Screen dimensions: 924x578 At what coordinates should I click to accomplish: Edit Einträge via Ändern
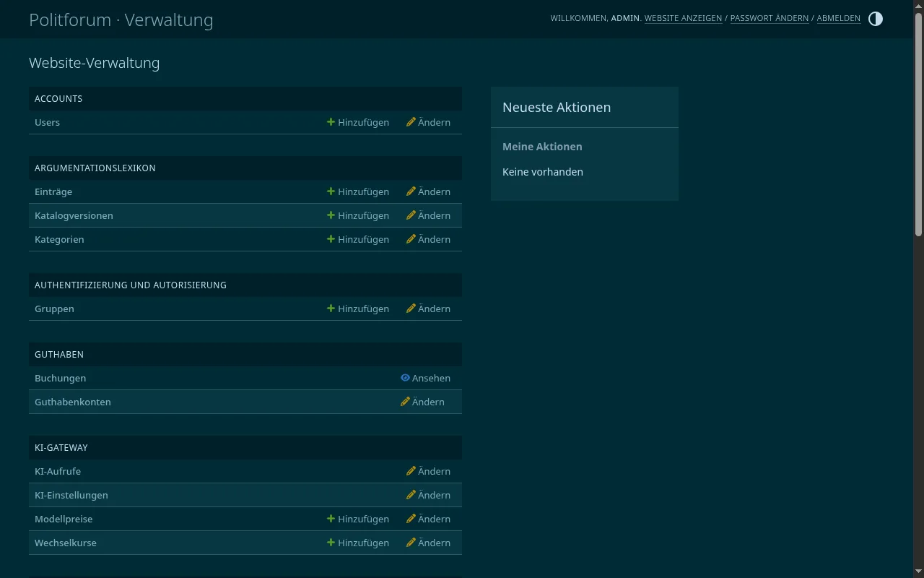tap(428, 191)
